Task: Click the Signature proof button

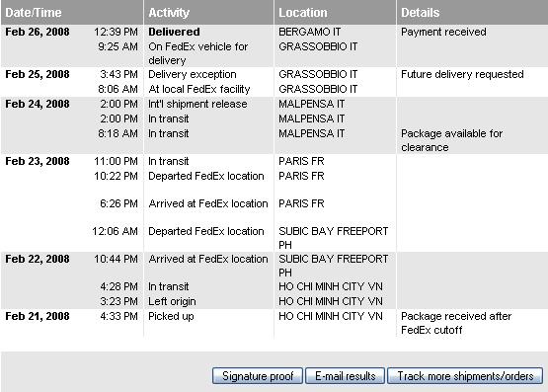Action: (258, 376)
